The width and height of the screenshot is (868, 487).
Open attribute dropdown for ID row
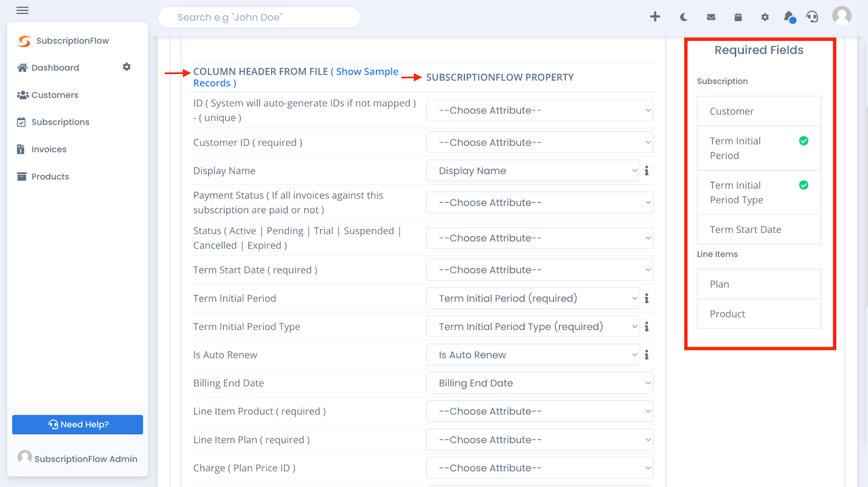540,110
